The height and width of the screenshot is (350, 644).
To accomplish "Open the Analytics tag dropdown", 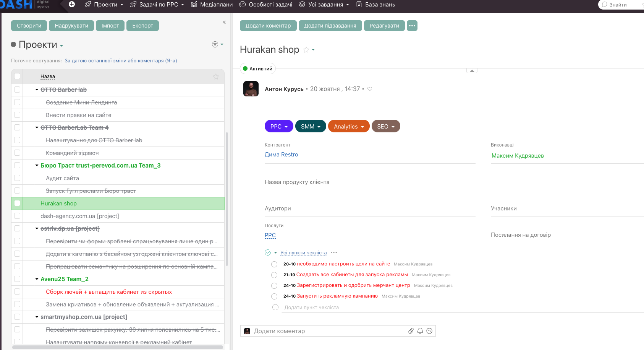I will tap(349, 126).
